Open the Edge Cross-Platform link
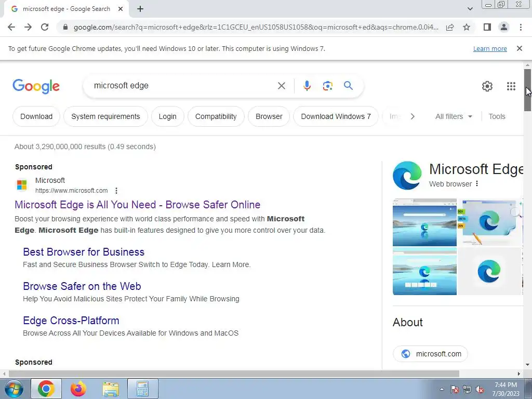532x399 pixels. (71, 320)
